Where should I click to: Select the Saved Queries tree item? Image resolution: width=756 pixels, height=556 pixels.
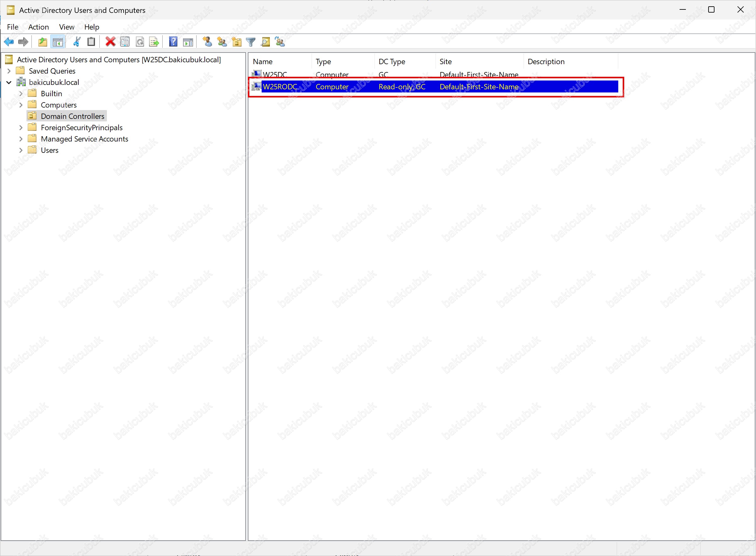(x=52, y=71)
